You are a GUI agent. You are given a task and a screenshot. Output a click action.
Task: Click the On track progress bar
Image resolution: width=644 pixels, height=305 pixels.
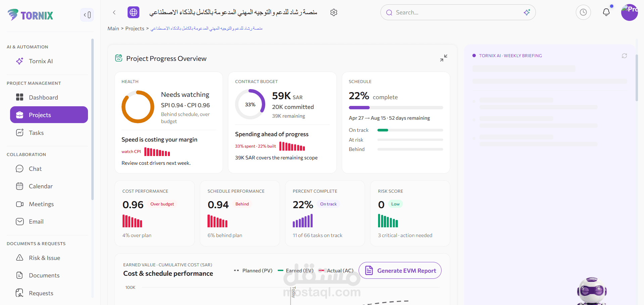tap(410, 130)
